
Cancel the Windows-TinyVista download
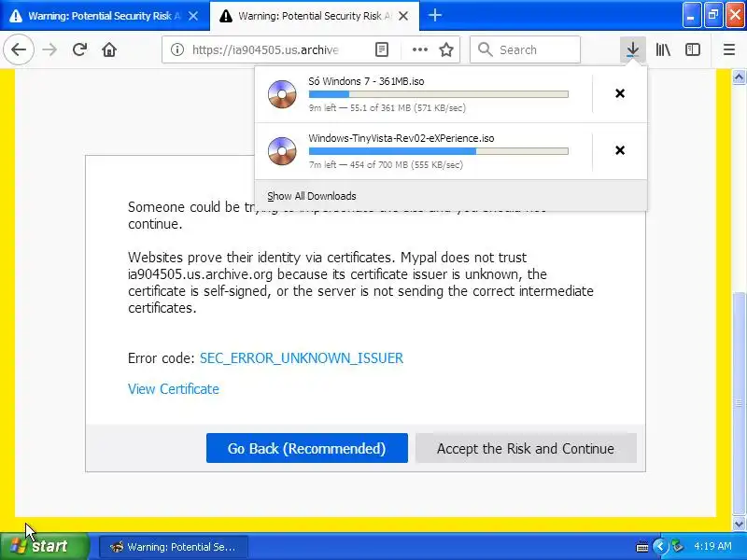tap(620, 150)
